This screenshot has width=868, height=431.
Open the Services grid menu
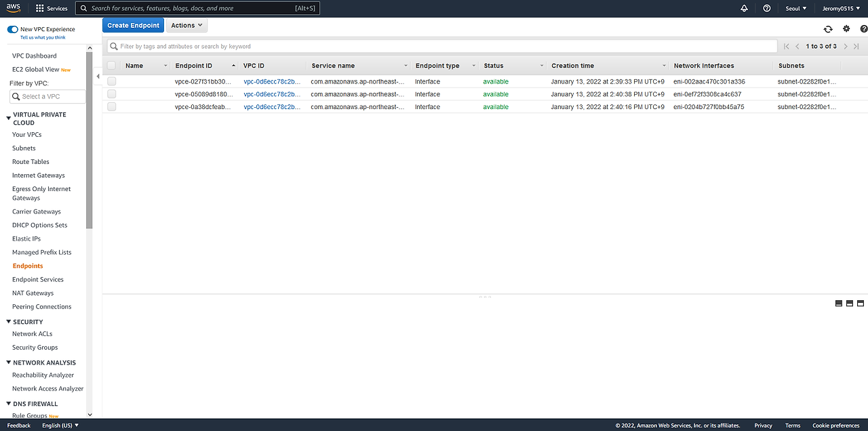tap(52, 8)
